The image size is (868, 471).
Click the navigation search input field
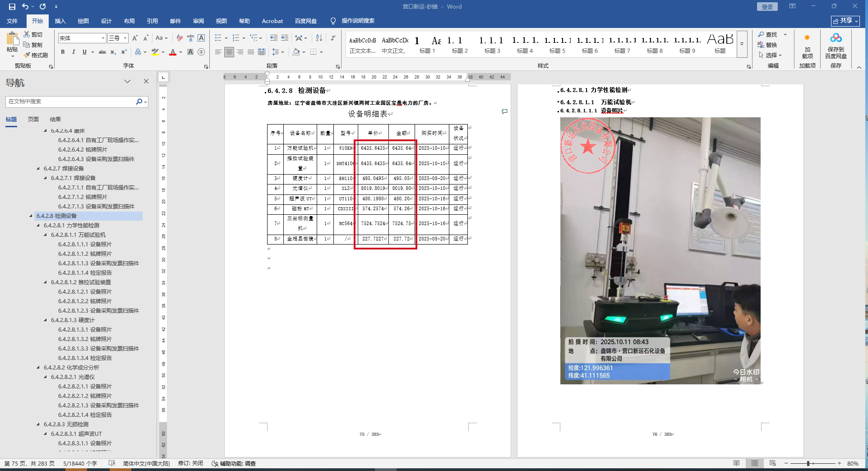click(71, 102)
